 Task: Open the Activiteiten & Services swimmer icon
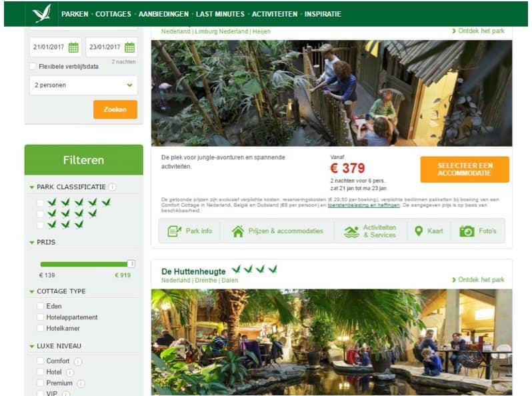(x=351, y=231)
